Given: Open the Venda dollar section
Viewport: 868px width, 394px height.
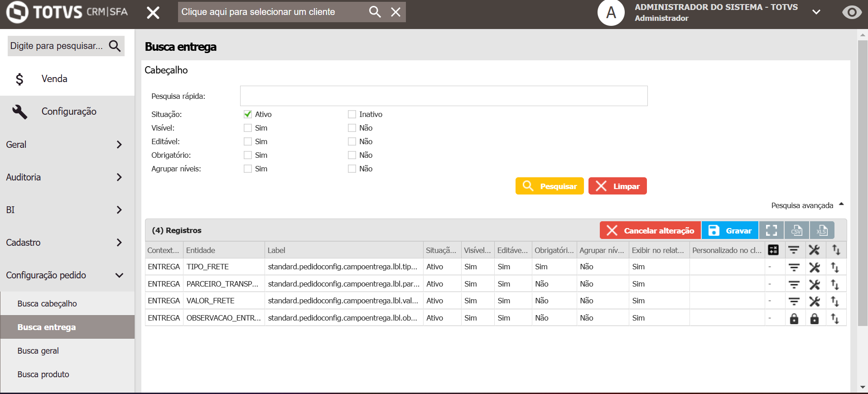Looking at the screenshot, I should [x=67, y=79].
